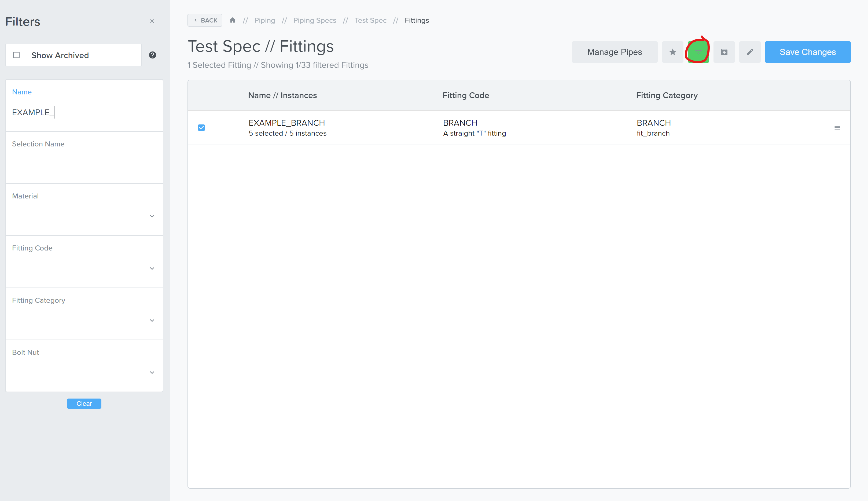Open the EXAMPLE_BRANCH row list menu icon
The image size is (868, 501).
click(x=837, y=128)
